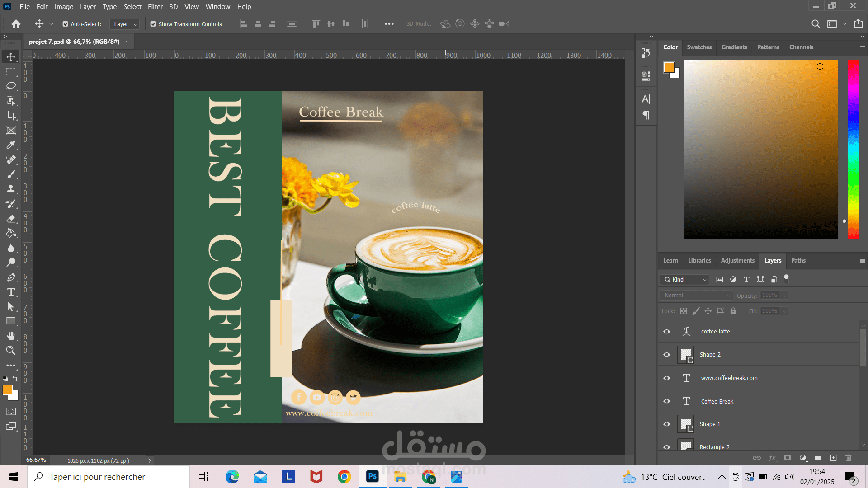Select the Crop tool
This screenshot has width=868, height=488.
(x=11, y=116)
